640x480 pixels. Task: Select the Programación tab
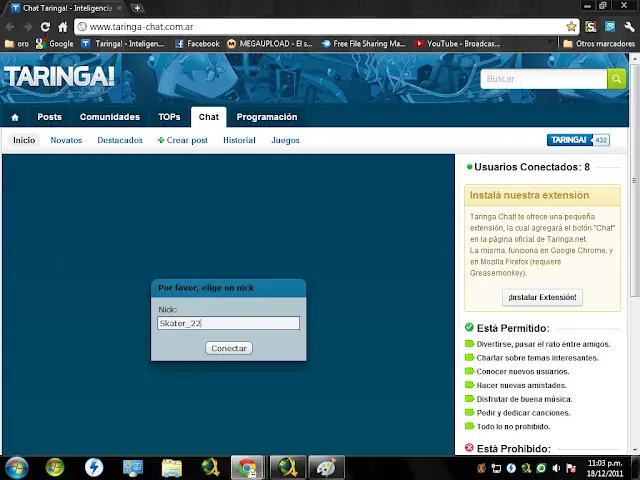tap(267, 117)
